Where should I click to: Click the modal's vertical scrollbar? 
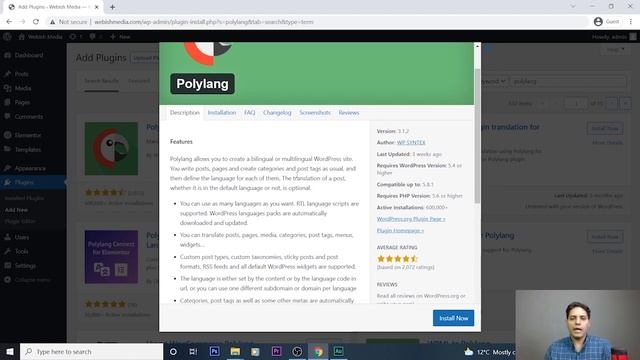click(x=477, y=135)
